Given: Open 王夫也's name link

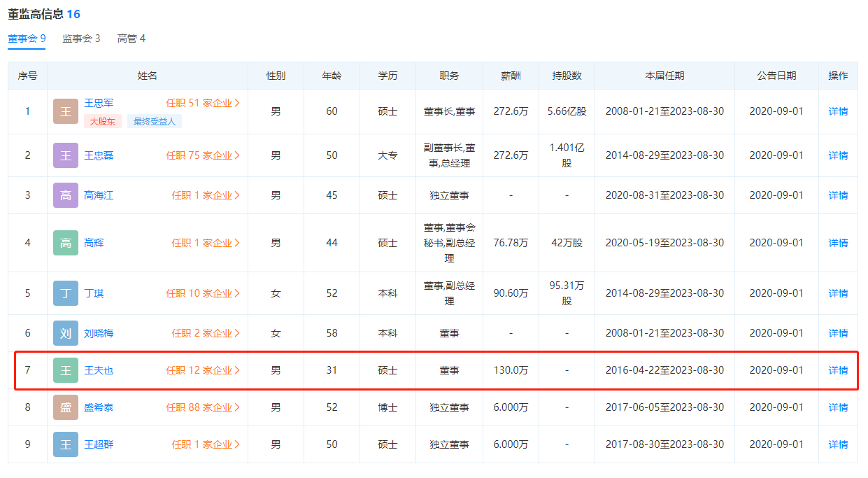Looking at the screenshot, I should [99, 370].
